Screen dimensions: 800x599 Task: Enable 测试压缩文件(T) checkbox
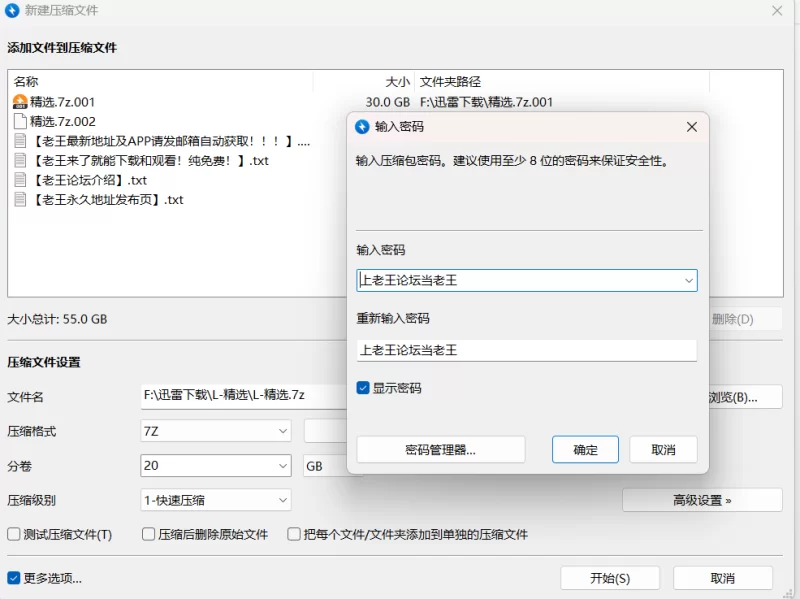pos(14,534)
